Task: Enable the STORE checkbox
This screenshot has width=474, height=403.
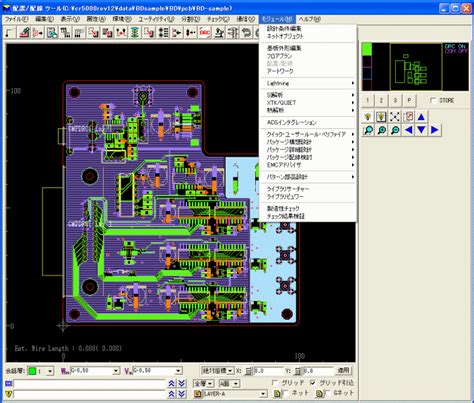Action: (x=433, y=100)
